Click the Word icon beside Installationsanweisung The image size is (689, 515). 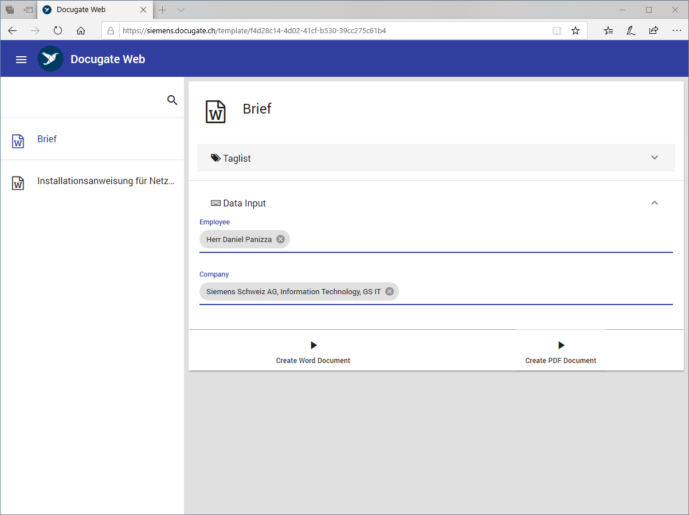(18, 183)
